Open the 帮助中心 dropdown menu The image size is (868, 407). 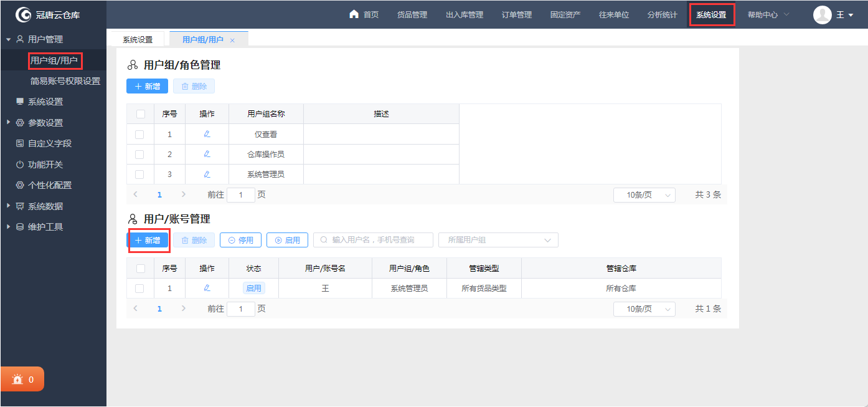coord(768,14)
